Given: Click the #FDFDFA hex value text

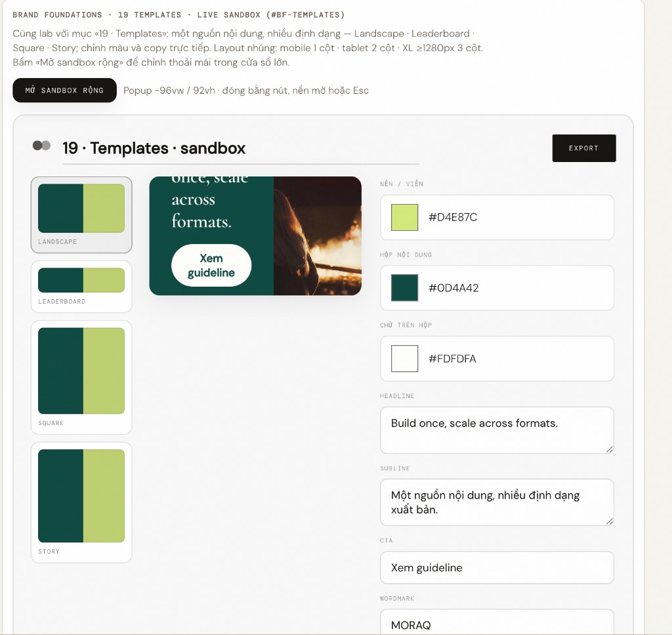Looking at the screenshot, I should click(453, 359).
